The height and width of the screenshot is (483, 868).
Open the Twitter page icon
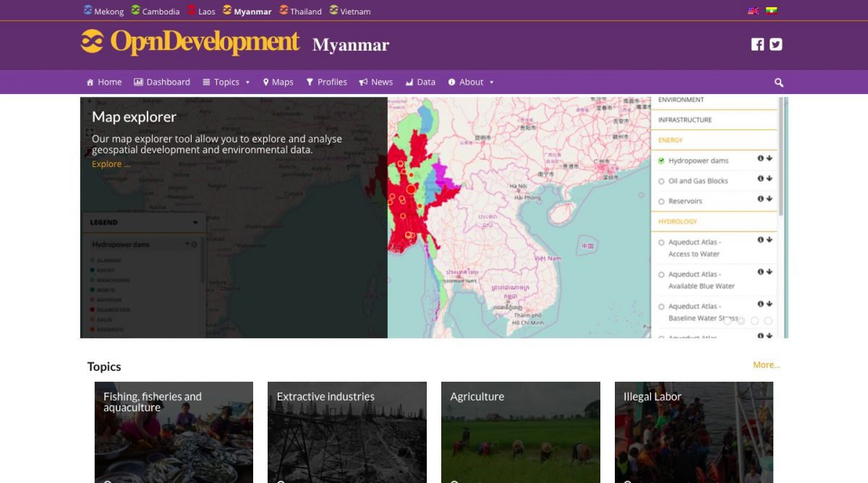tap(775, 44)
